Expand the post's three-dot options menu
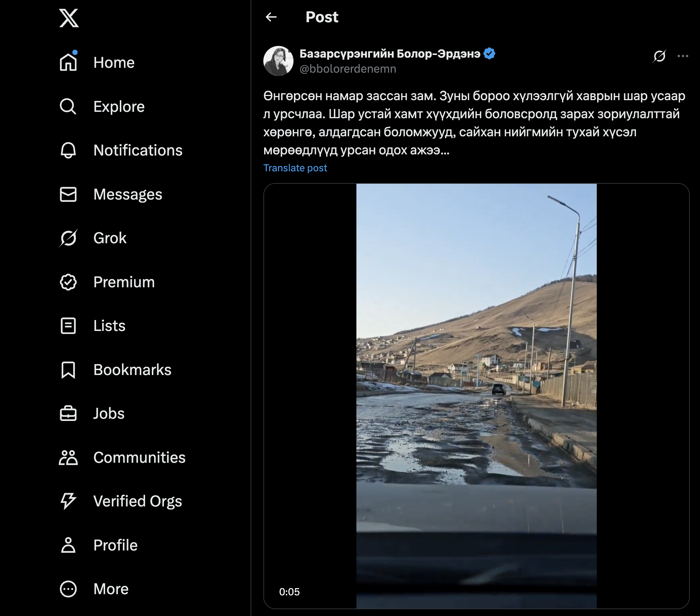Screen dimensions: 700x616 point(683,56)
